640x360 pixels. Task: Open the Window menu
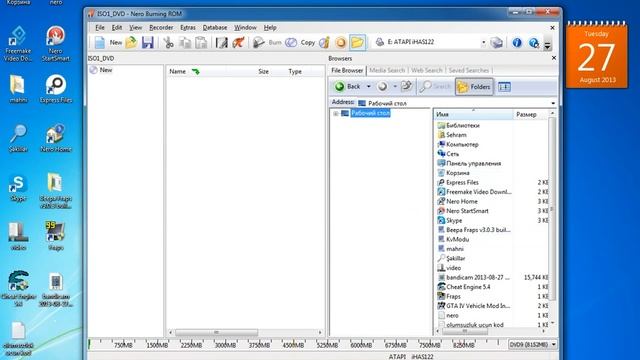245,27
